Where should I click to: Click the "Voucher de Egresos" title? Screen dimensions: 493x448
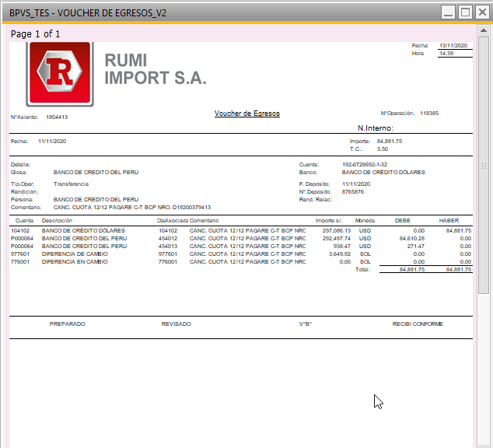(247, 114)
